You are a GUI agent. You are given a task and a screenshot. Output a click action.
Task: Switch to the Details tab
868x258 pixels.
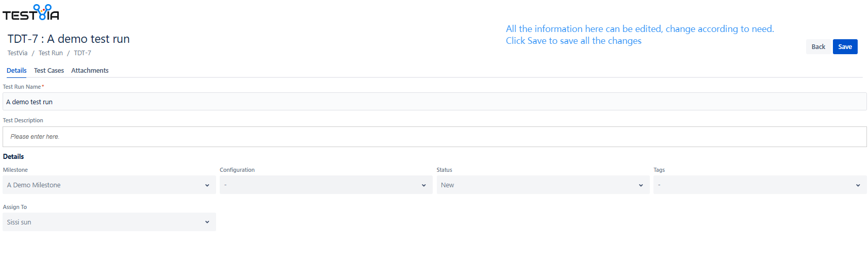tap(17, 71)
